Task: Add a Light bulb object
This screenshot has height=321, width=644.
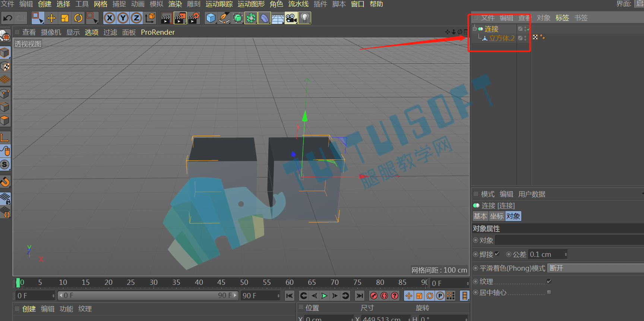Action: click(x=305, y=18)
